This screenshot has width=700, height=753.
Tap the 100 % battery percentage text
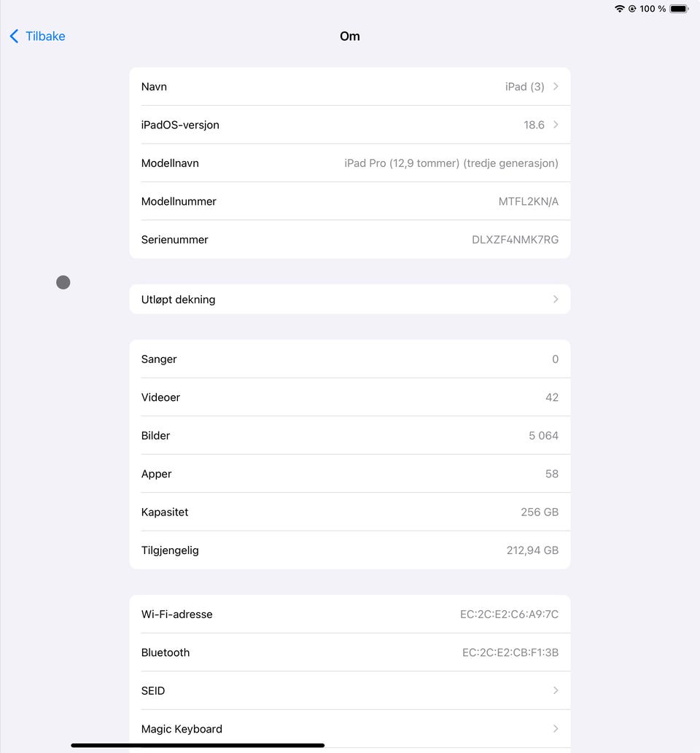coord(653,9)
